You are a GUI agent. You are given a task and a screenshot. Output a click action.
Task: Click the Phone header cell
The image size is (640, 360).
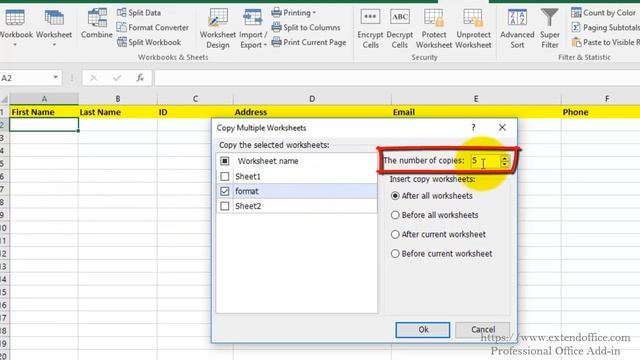tap(601, 112)
